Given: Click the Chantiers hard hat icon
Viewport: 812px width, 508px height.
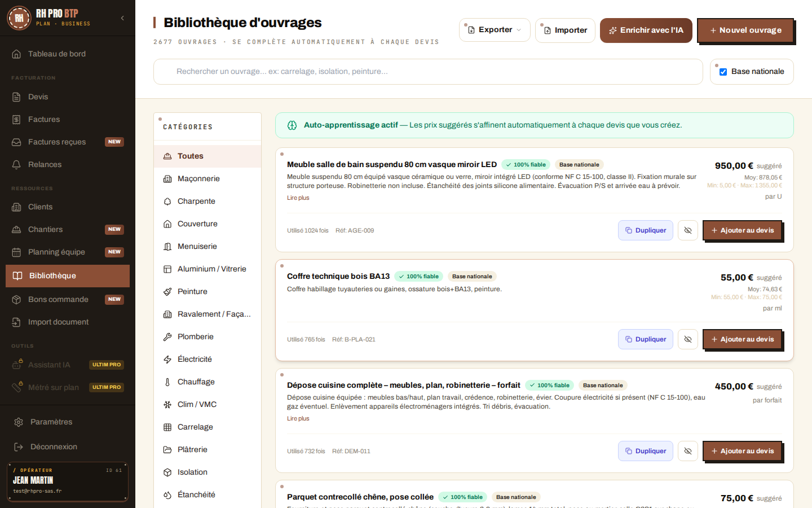Looking at the screenshot, I should pos(17,229).
